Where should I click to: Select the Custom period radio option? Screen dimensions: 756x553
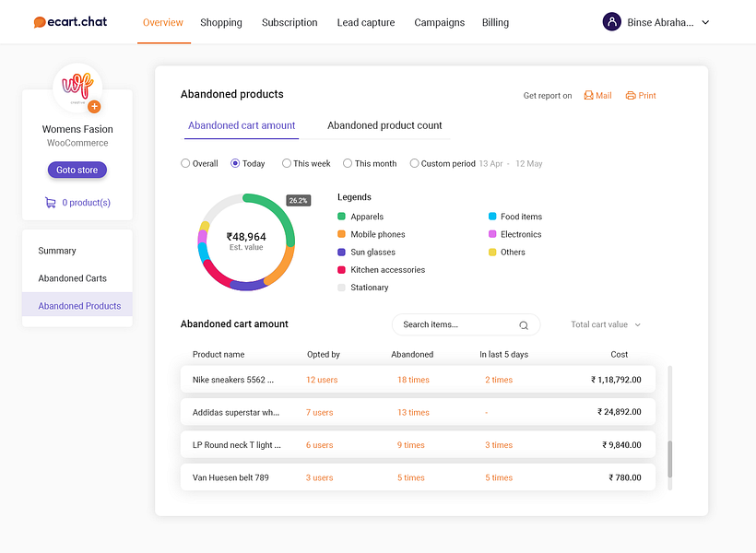414,163
